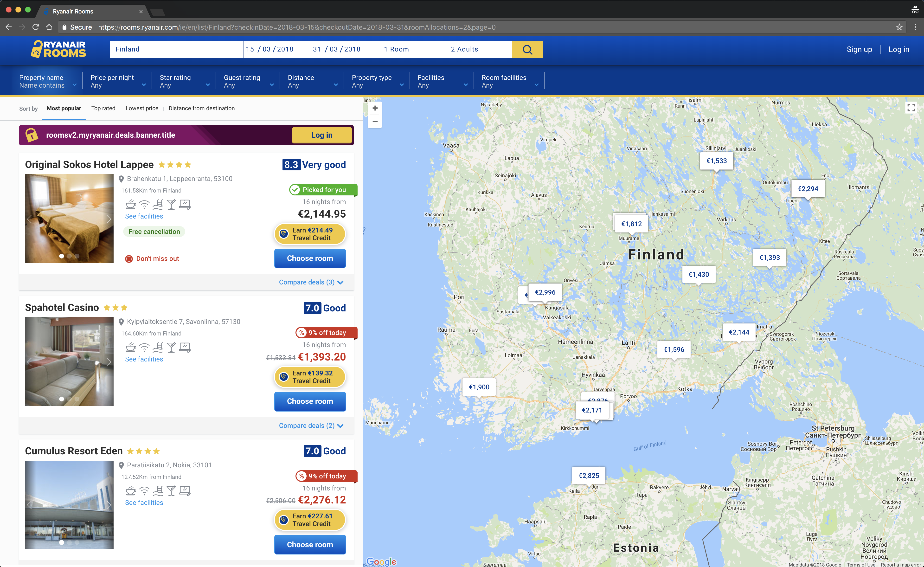
Task: Click the yellow search magnifier button
Action: click(x=527, y=50)
